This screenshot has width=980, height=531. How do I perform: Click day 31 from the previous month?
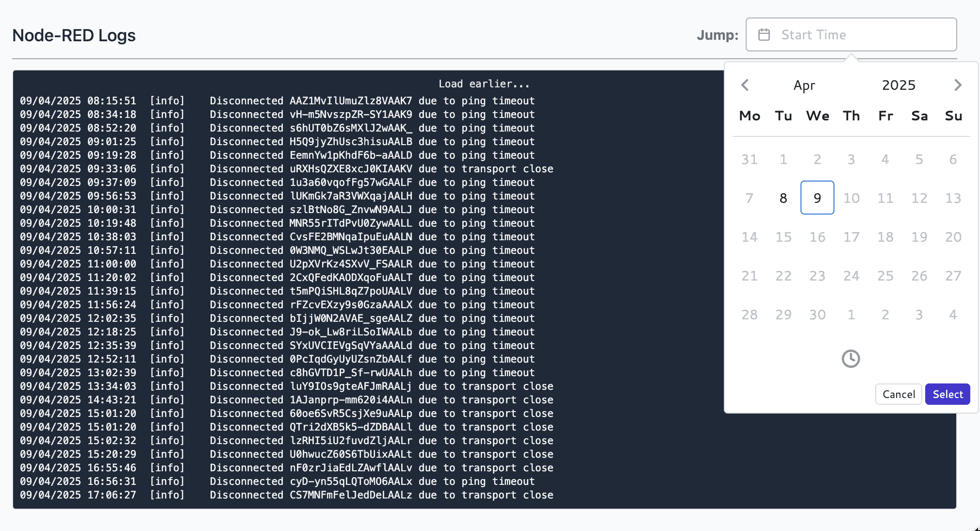coord(749,159)
